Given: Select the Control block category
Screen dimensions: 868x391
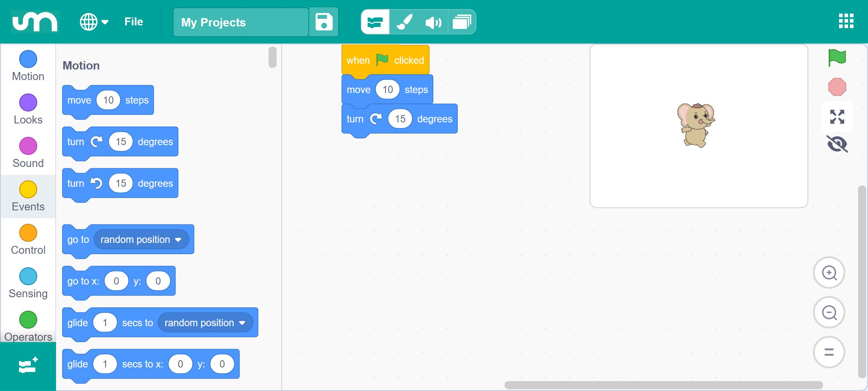Looking at the screenshot, I should click(x=28, y=240).
